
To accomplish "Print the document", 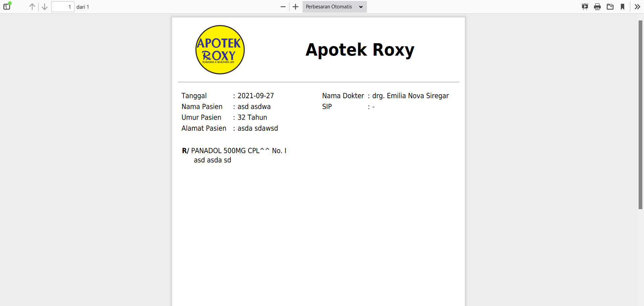I will coord(597,7).
